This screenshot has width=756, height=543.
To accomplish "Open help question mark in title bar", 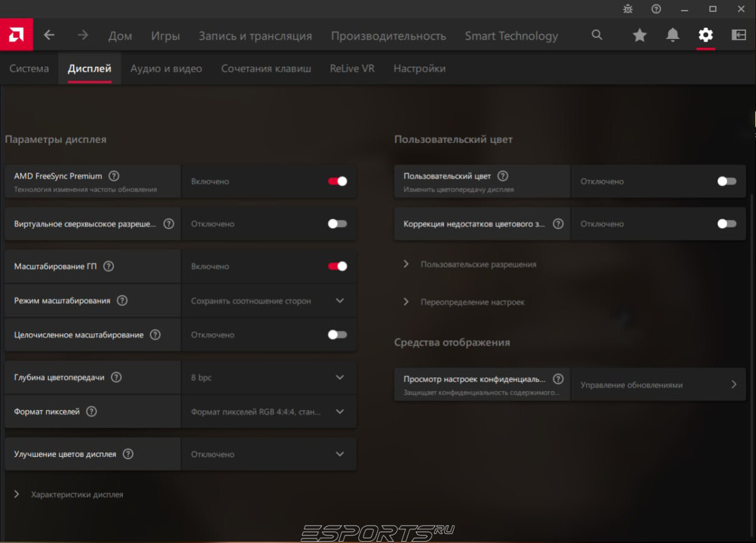I will click(656, 9).
